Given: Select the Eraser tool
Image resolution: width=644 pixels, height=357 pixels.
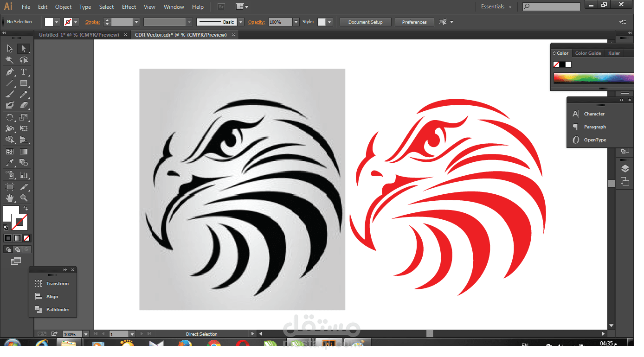Looking at the screenshot, I should [24, 106].
